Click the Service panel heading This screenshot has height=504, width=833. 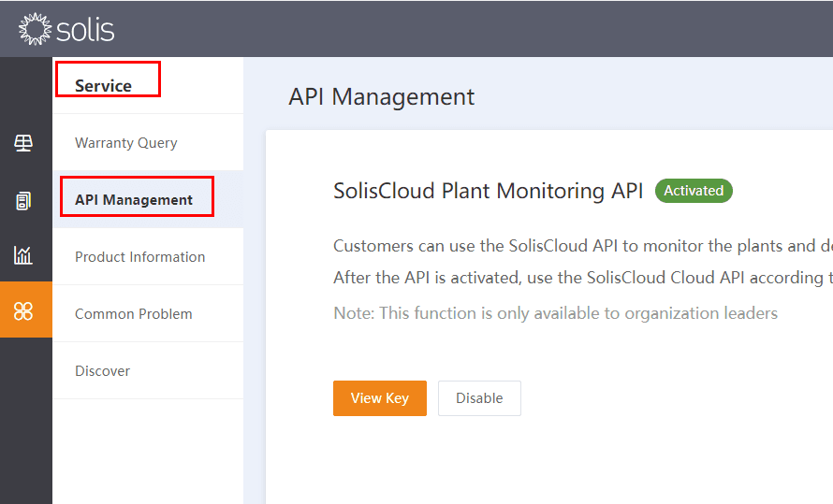pos(103,85)
